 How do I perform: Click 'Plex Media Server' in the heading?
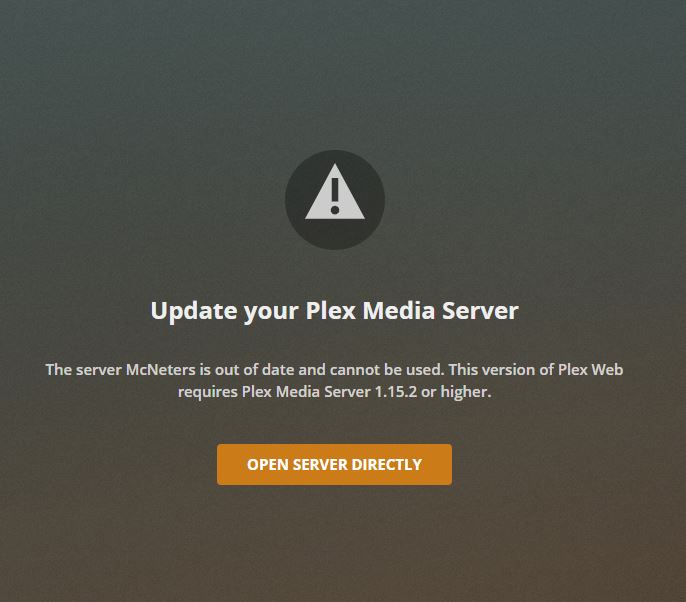pyautogui.click(x=412, y=310)
